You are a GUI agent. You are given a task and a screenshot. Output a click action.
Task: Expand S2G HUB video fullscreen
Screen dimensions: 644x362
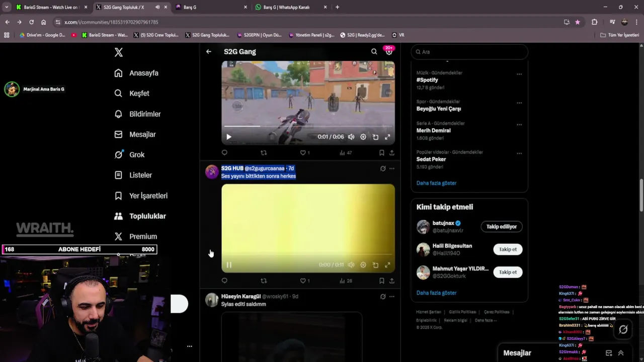pyautogui.click(x=387, y=265)
